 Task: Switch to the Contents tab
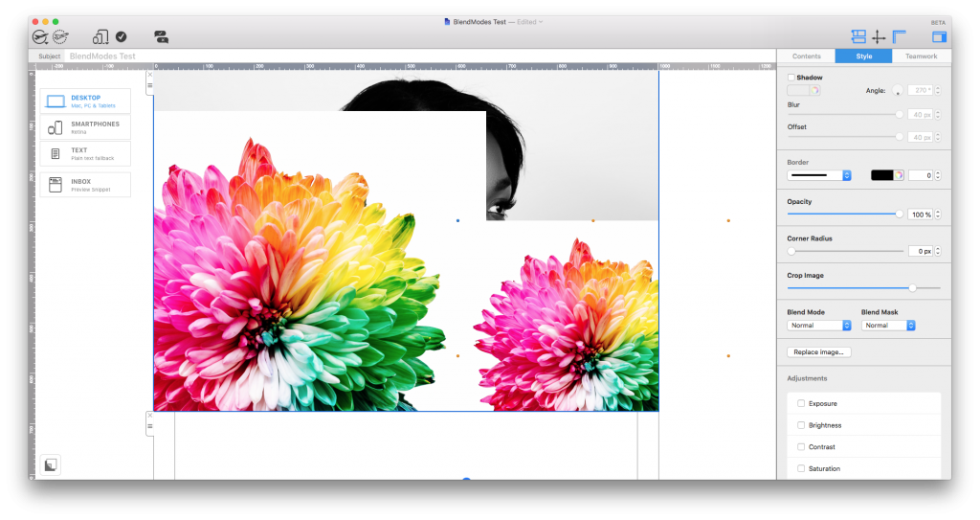806,57
